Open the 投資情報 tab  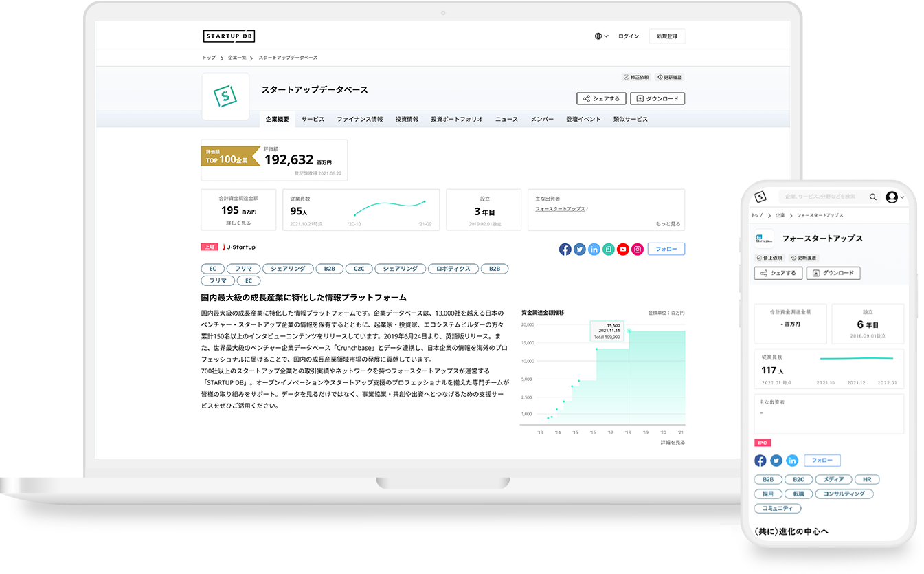point(407,119)
